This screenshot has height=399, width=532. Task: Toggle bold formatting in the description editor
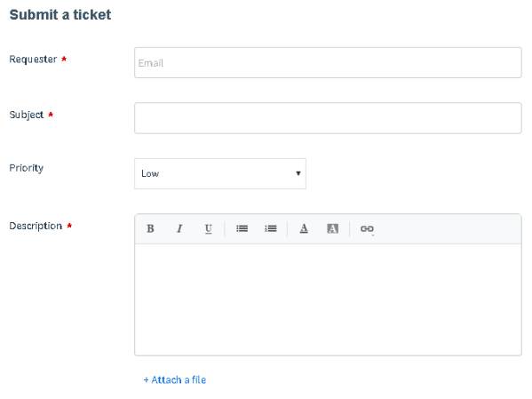(150, 228)
